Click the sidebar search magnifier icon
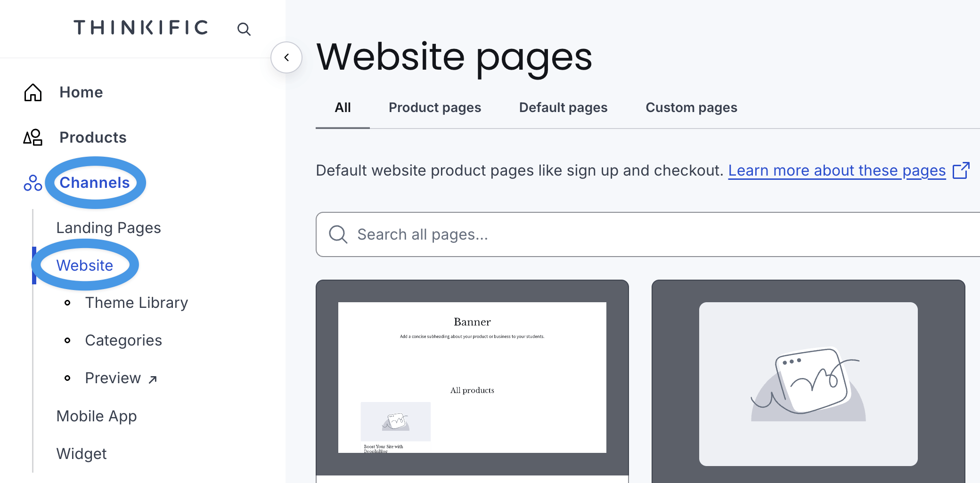The image size is (980, 483). [244, 29]
